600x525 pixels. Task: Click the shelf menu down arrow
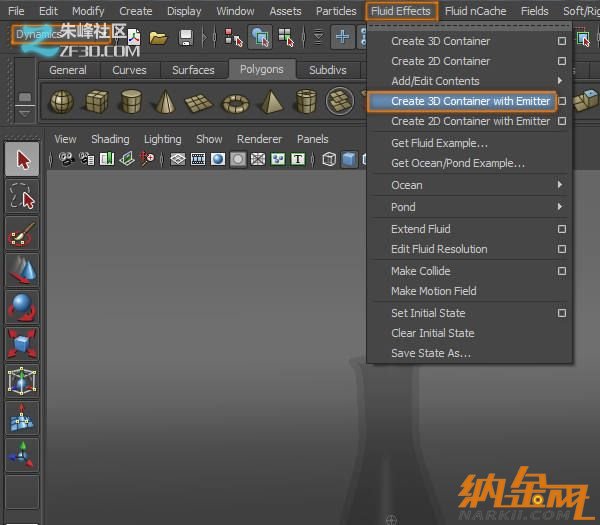(x=24, y=114)
